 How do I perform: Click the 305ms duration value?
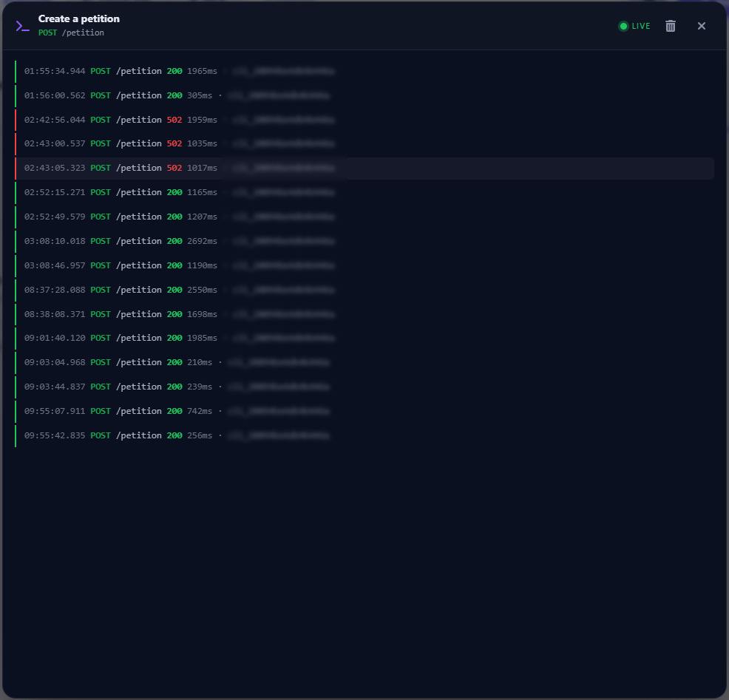click(200, 95)
